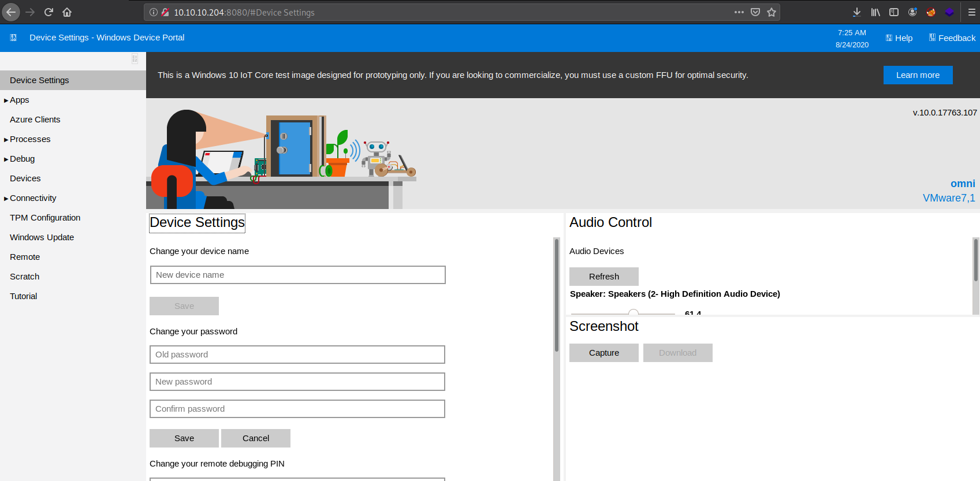The height and width of the screenshot is (481, 980).
Task: Open the Remote page
Action: 25,257
